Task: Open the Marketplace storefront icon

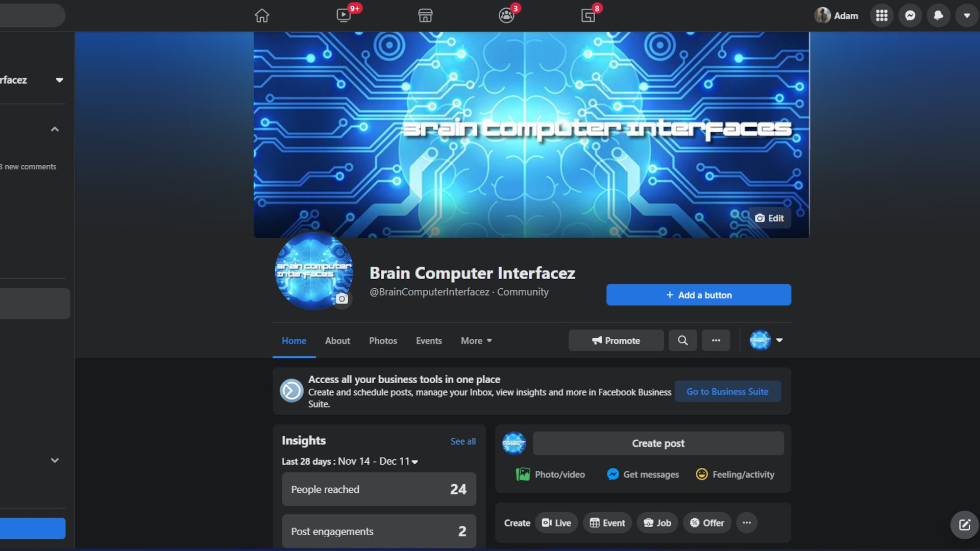Action: click(425, 15)
